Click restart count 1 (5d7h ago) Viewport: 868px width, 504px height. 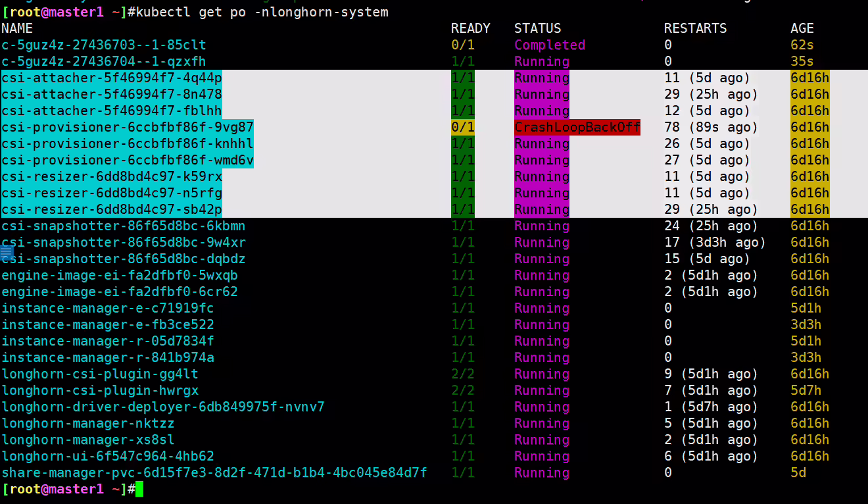(711, 407)
